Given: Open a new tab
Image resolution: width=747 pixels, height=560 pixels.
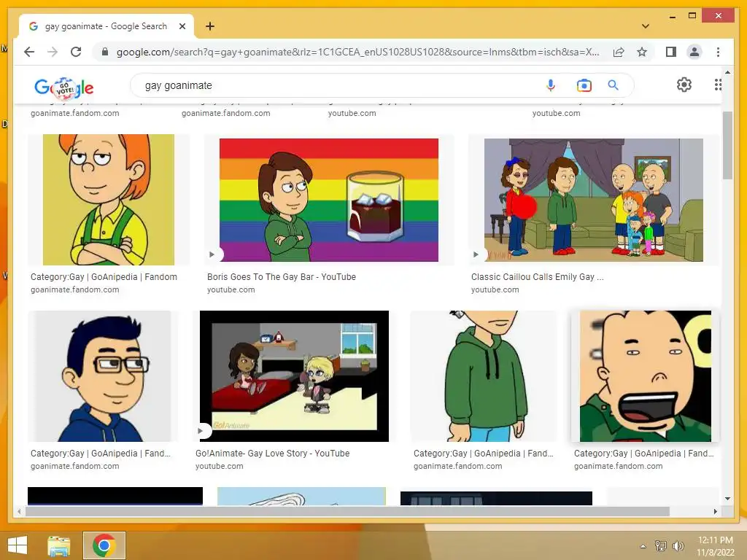Looking at the screenshot, I should 210,26.
